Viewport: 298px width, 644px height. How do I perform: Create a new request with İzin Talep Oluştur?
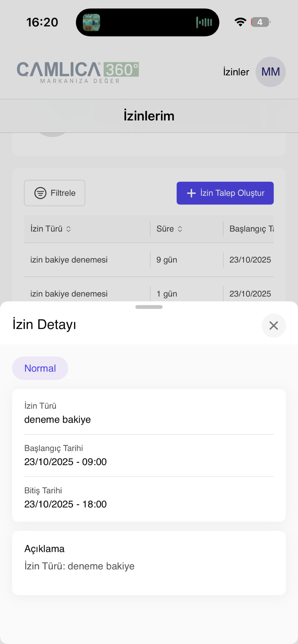click(225, 193)
